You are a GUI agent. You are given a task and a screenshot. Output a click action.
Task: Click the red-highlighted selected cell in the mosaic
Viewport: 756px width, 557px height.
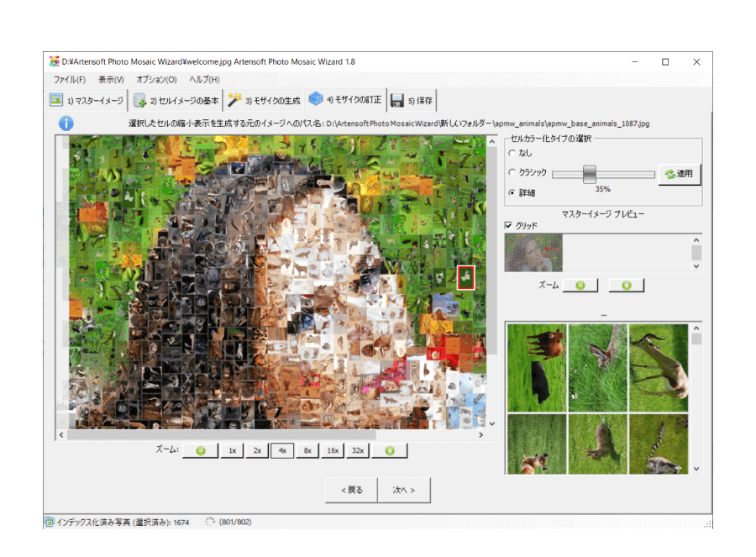point(466,278)
